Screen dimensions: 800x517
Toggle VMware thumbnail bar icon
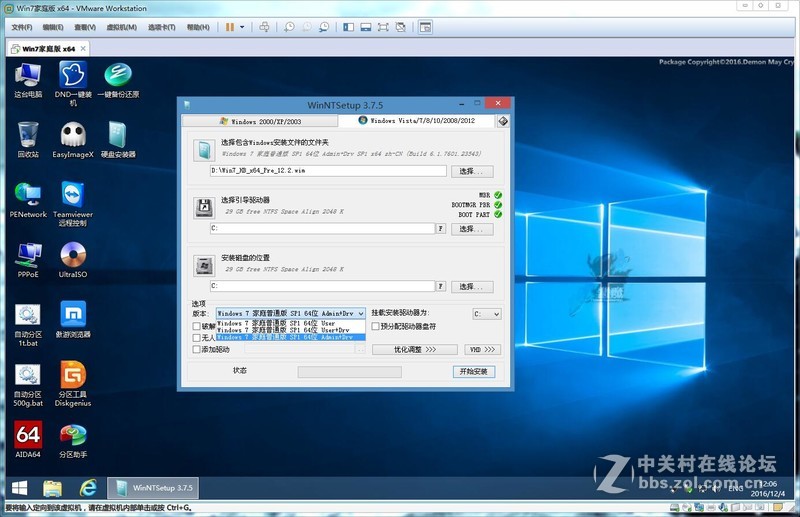(x=366, y=27)
